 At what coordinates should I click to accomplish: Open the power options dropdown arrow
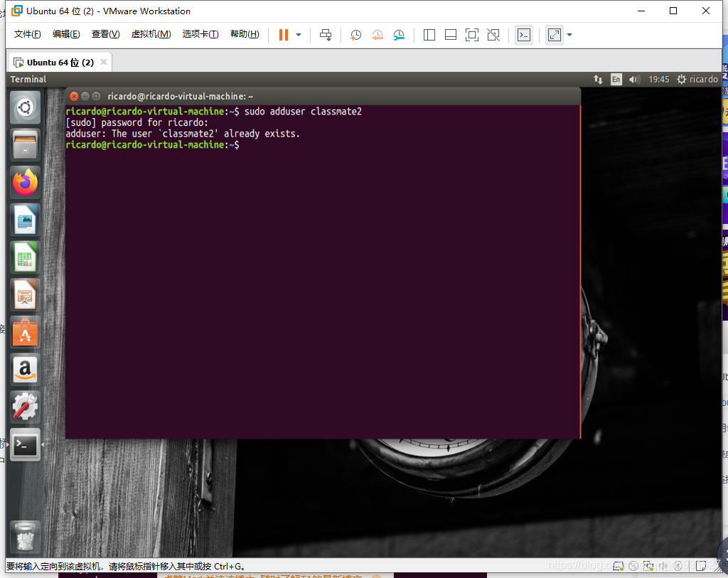[x=299, y=35]
